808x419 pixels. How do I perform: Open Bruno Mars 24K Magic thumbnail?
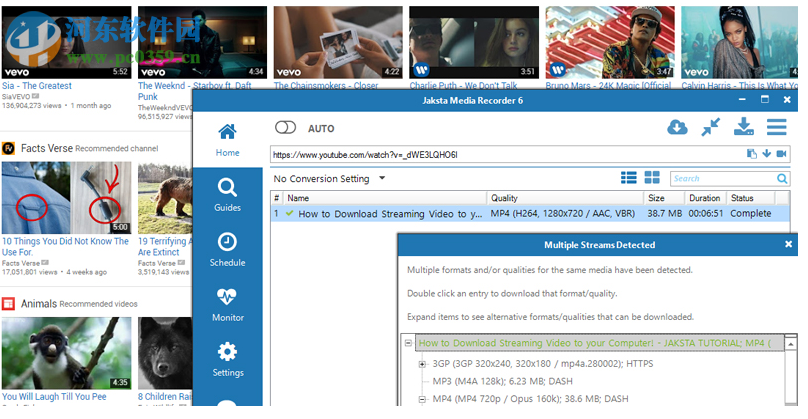(x=610, y=42)
